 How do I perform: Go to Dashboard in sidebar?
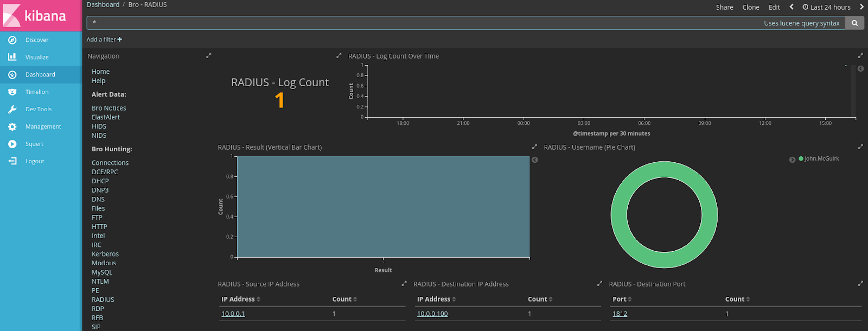[41, 74]
